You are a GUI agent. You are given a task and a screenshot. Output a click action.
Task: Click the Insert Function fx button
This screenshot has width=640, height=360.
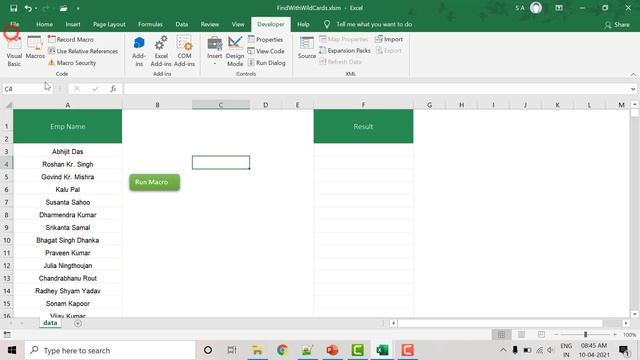coord(113,89)
